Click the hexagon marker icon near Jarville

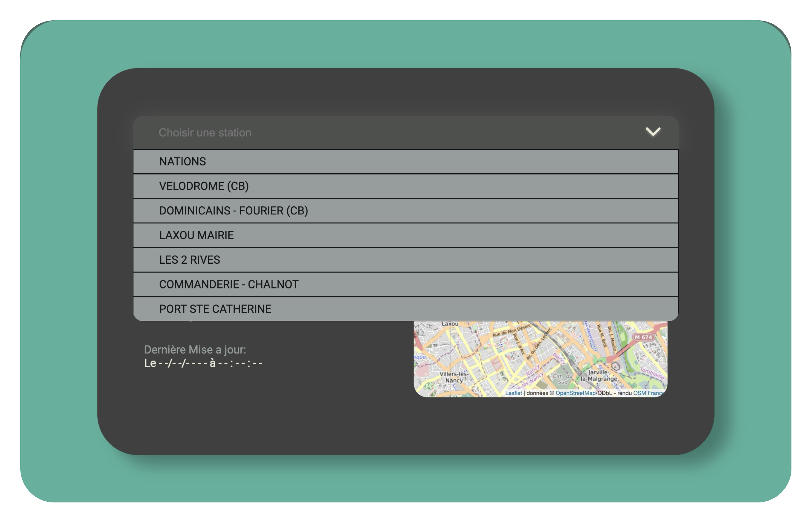click(615, 366)
